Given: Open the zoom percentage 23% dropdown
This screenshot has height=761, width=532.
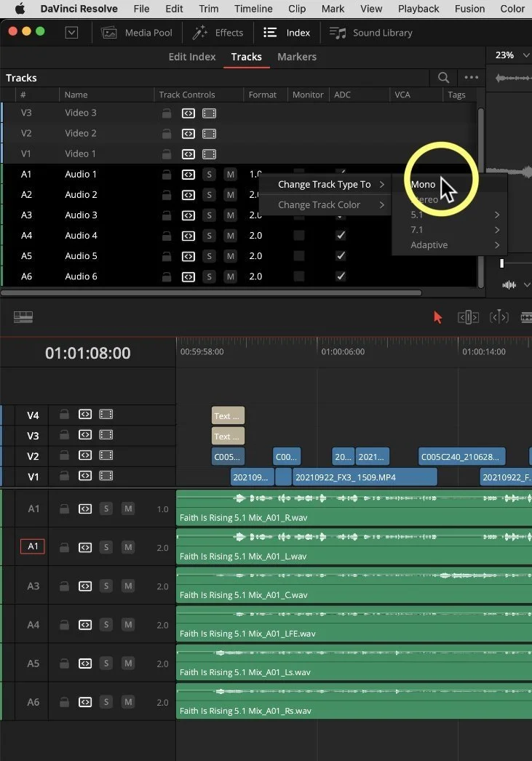Looking at the screenshot, I should (512, 55).
